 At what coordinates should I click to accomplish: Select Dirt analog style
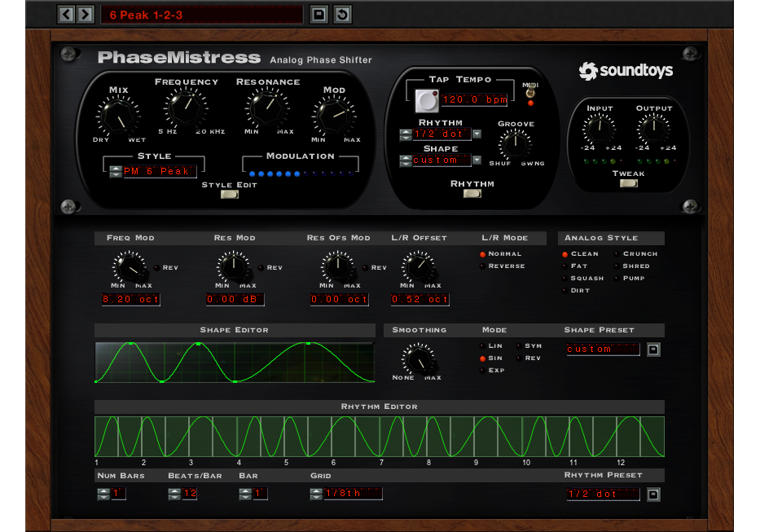pos(565,291)
